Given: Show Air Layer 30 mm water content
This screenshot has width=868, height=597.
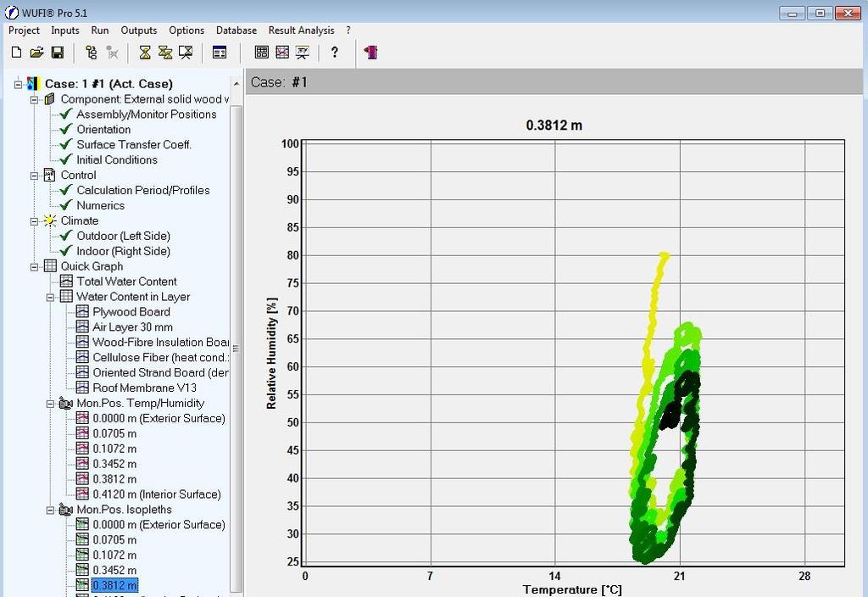Looking at the screenshot, I should pos(132,327).
